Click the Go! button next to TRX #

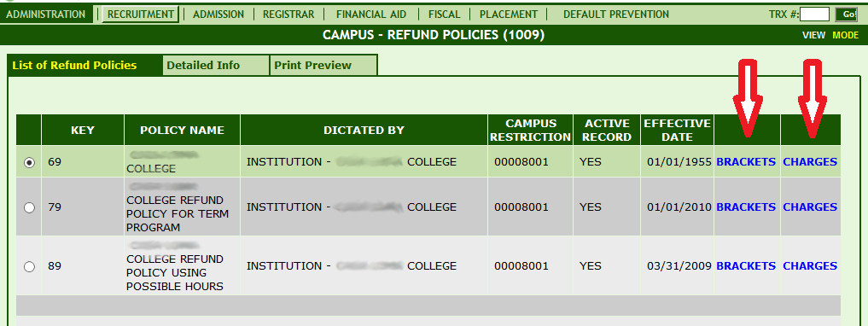tap(847, 15)
